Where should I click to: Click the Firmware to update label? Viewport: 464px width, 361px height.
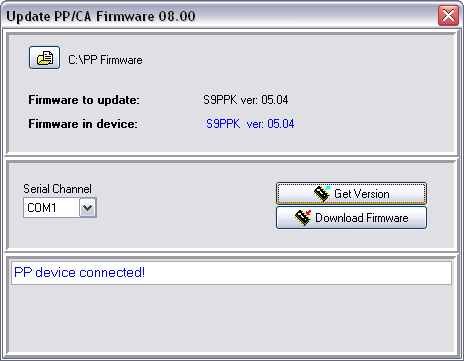click(x=84, y=100)
